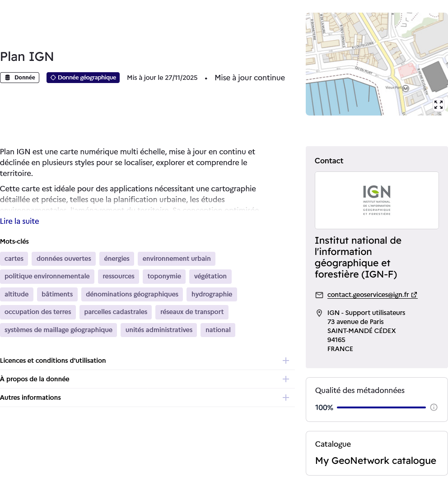Click the diamond icon in Donnée géographique badge
This screenshot has width=448, height=481.
tap(53, 77)
